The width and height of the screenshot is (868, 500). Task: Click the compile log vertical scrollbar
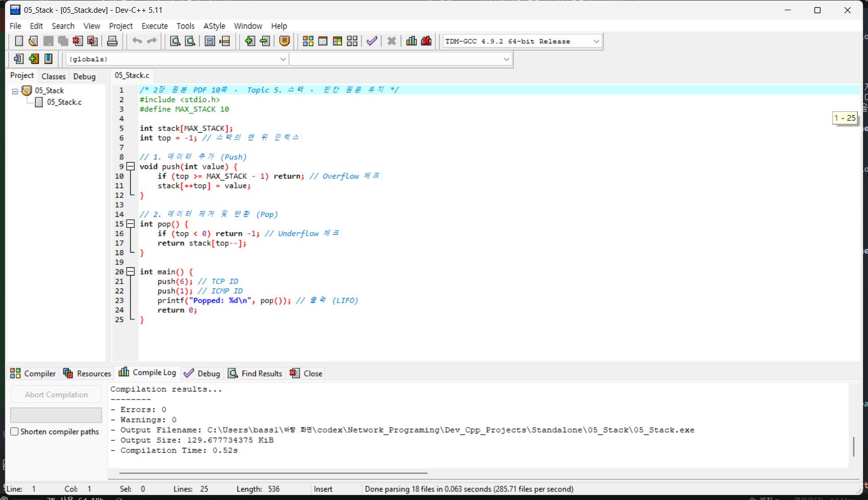[854, 446]
